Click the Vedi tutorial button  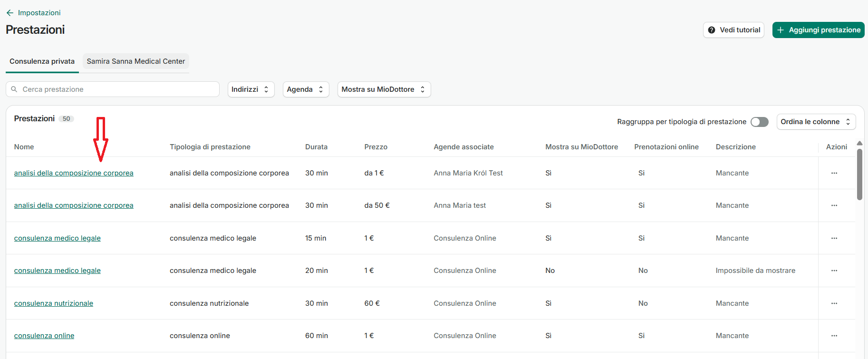point(733,30)
